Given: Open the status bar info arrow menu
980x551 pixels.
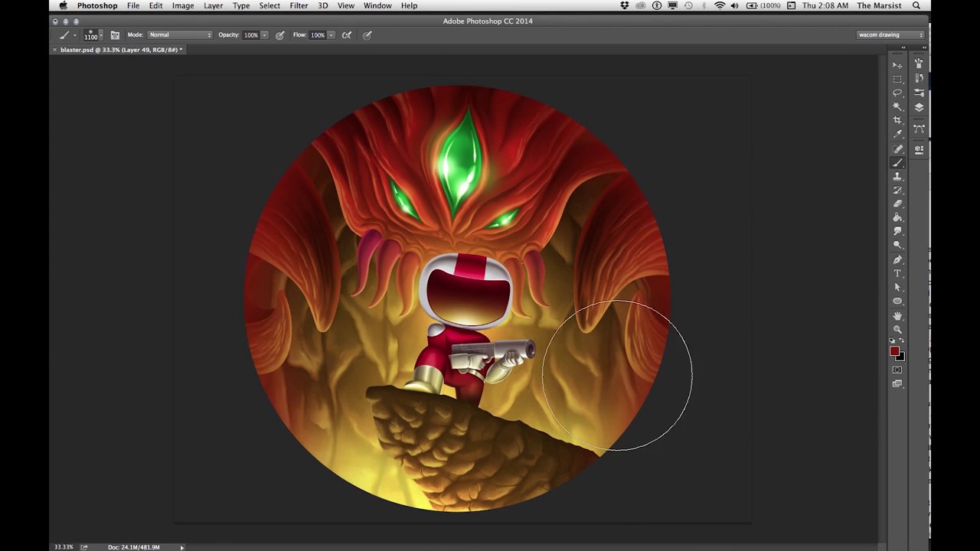Looking at the screenshot, I should coord(181,547).
